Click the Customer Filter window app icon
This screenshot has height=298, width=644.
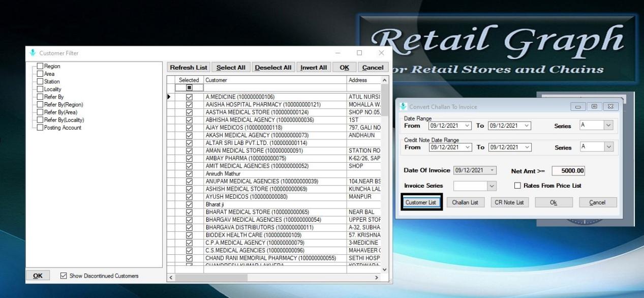33,53
